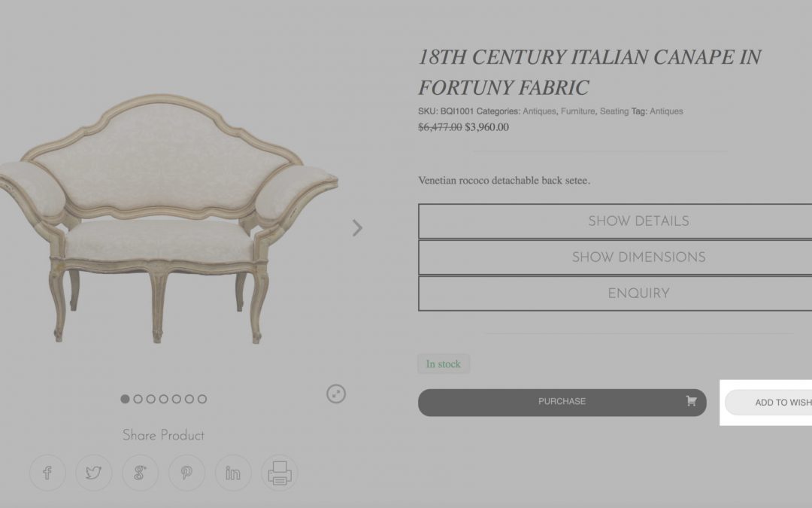This screenshot has height=508, width=812.
Task: Select the first image carousel dot
Action: point(125,399)
